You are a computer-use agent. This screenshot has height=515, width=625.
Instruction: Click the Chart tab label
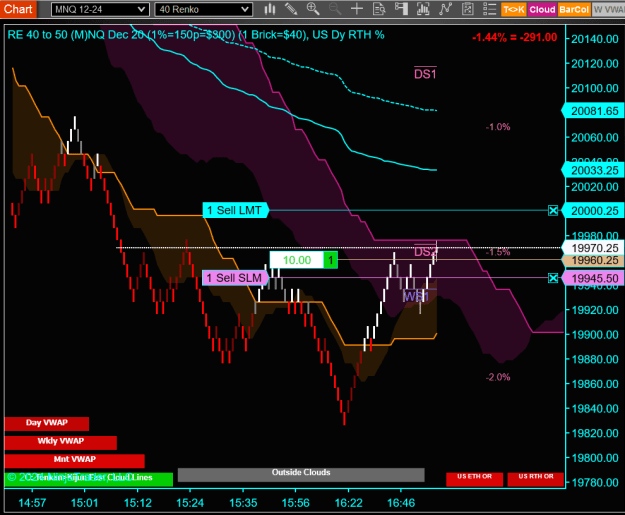pos(18,9)
